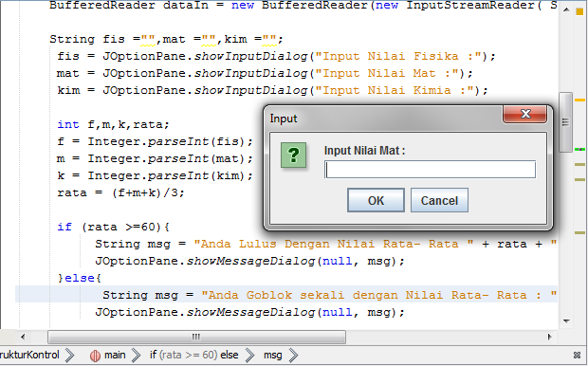
Task: Click the vertical scrollbar up arrow
Action: tap(565, 9)
